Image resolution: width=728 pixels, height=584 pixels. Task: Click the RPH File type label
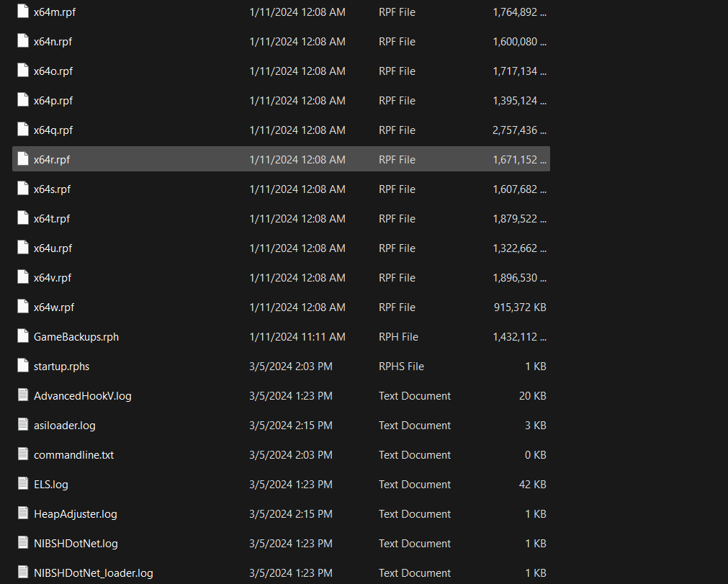(398, 336)
